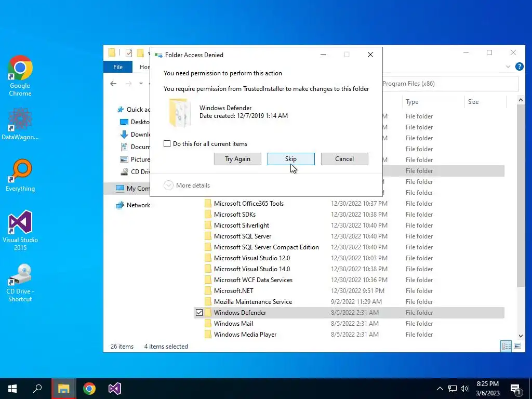
Task: Show hidden system tray icons
Action: tap(440, 389)
